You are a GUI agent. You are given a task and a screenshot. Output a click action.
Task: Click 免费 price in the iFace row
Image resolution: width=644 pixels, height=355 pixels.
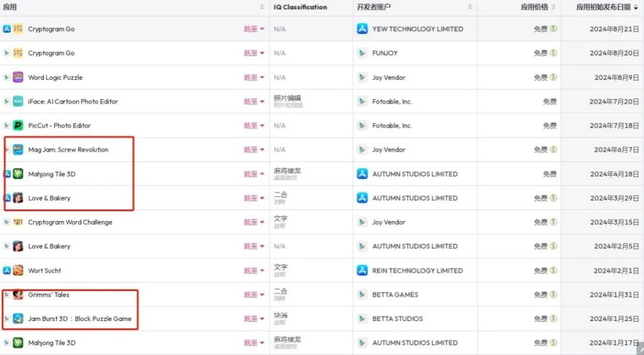[550, 101]
